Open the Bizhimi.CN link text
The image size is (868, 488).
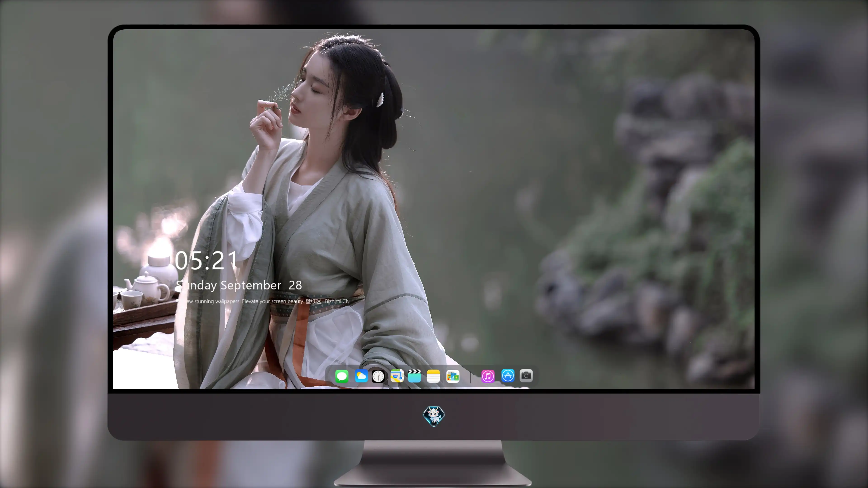tap(337, 301)
